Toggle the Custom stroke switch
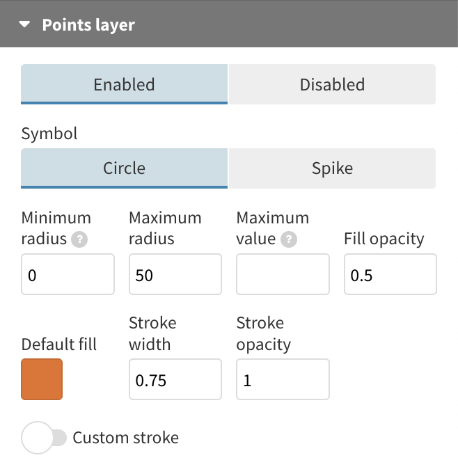458x476 pixels. 44,438
